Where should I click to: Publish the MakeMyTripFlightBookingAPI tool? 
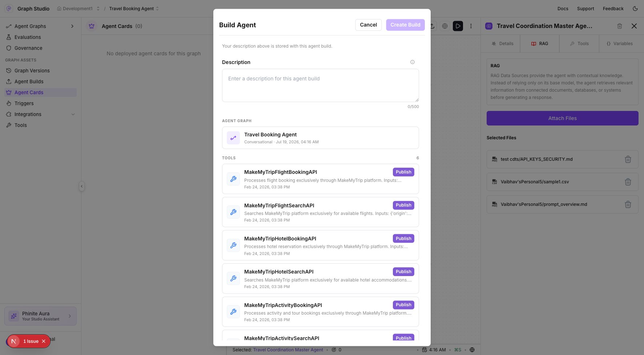click(x=403, y=172)
